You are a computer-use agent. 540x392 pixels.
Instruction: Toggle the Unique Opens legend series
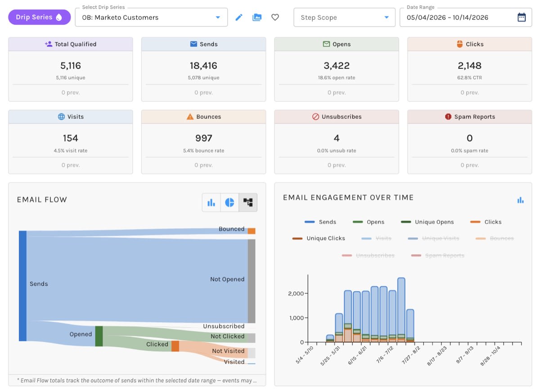427,222
